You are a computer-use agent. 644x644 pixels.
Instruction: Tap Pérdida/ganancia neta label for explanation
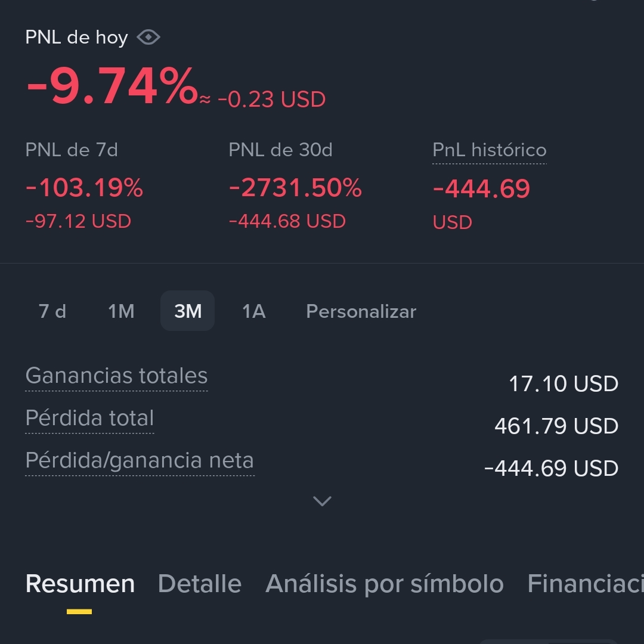(140, 460)
